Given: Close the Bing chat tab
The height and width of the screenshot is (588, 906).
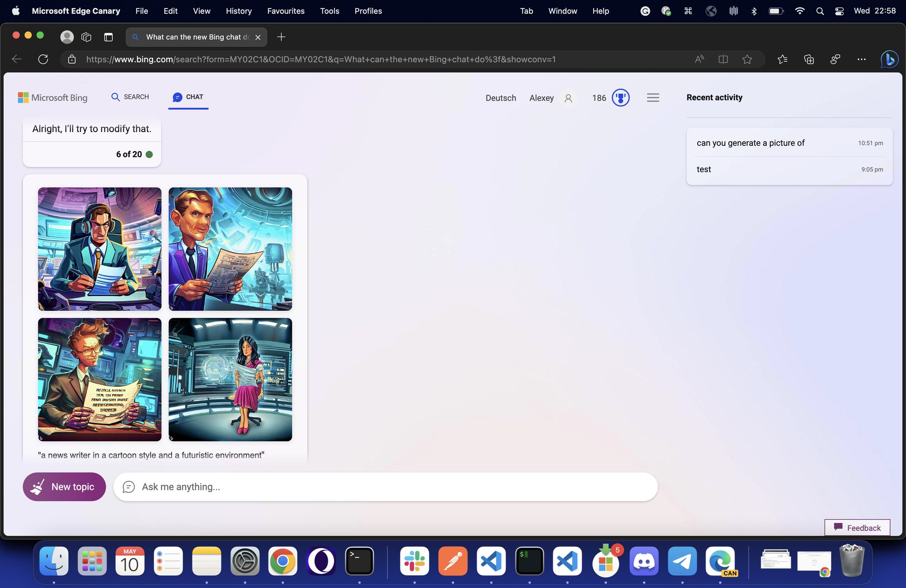Looking at the screenshot, I should [258, 37].
